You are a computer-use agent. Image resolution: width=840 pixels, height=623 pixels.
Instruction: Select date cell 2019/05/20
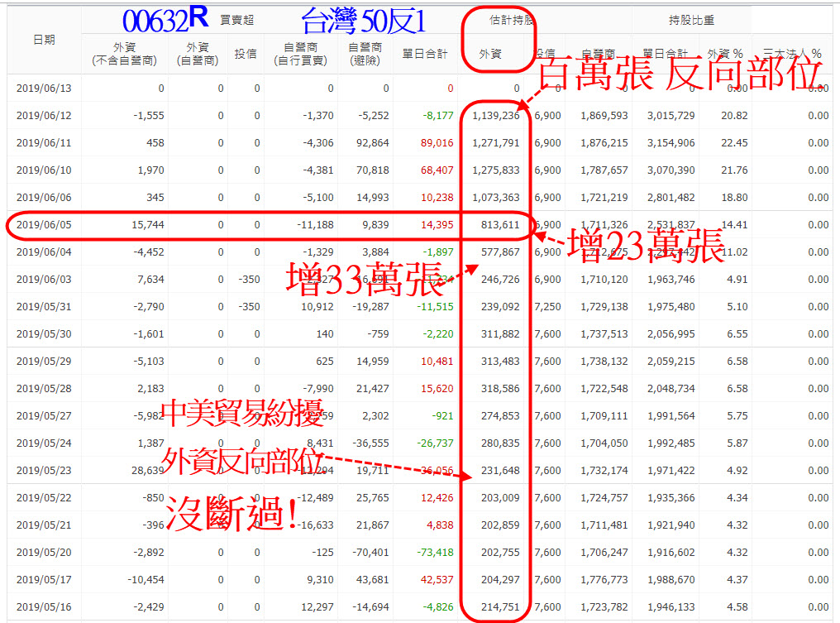(x=44, y=553)
